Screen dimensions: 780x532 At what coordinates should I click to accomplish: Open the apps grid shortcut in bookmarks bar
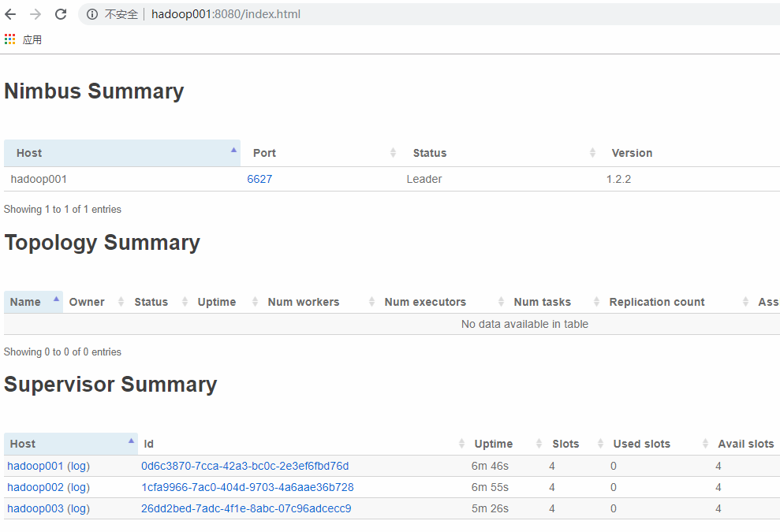tap(10, 39)
